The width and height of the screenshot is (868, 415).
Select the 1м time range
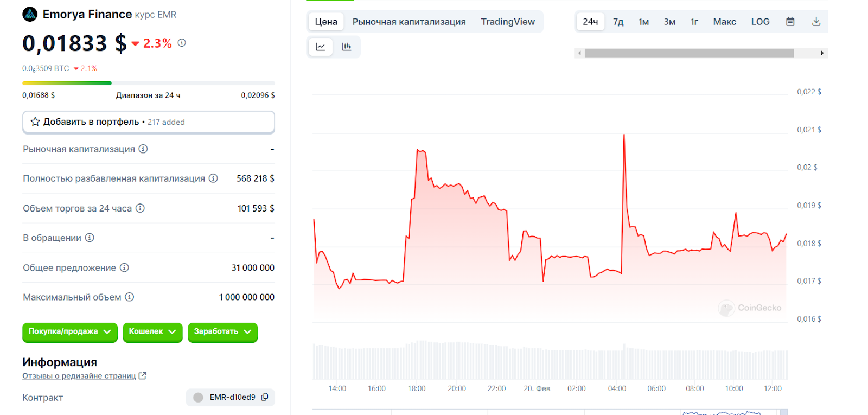643,22
